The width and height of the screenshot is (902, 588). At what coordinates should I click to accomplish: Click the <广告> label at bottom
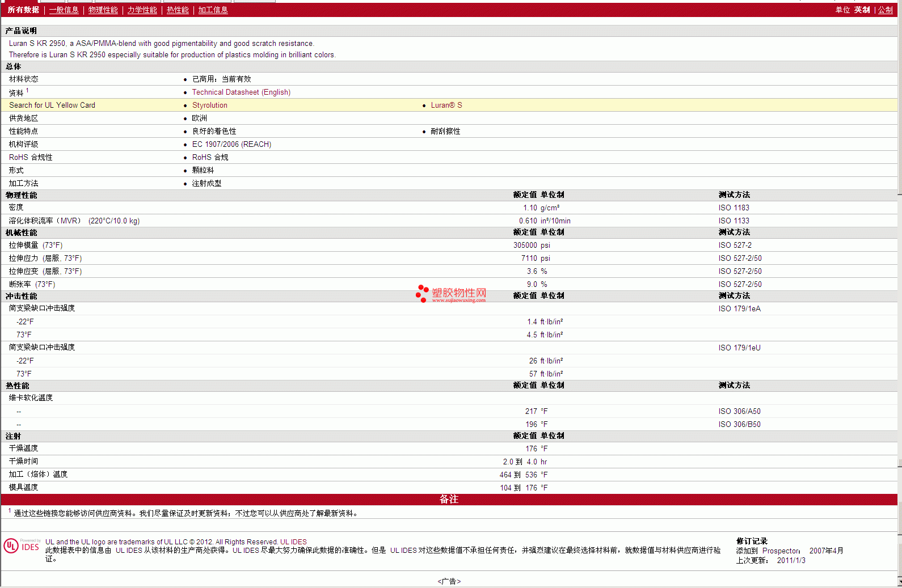pos(449,581)
